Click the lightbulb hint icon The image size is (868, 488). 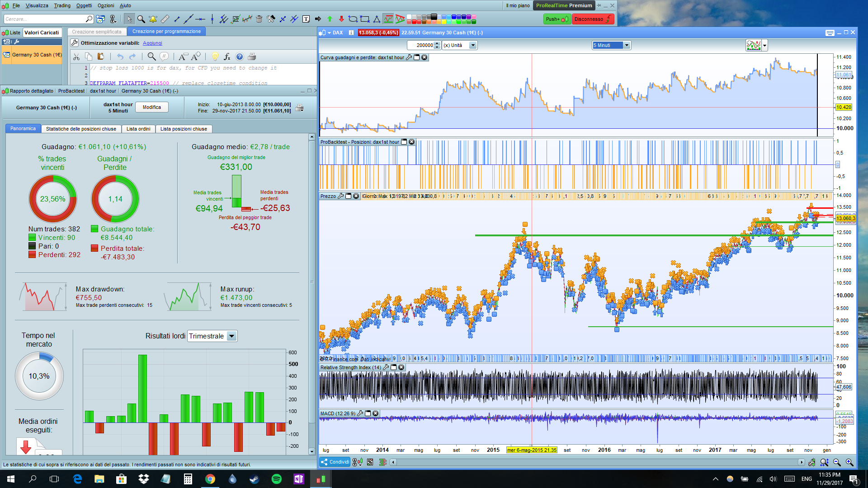click(x=215, y=56)
